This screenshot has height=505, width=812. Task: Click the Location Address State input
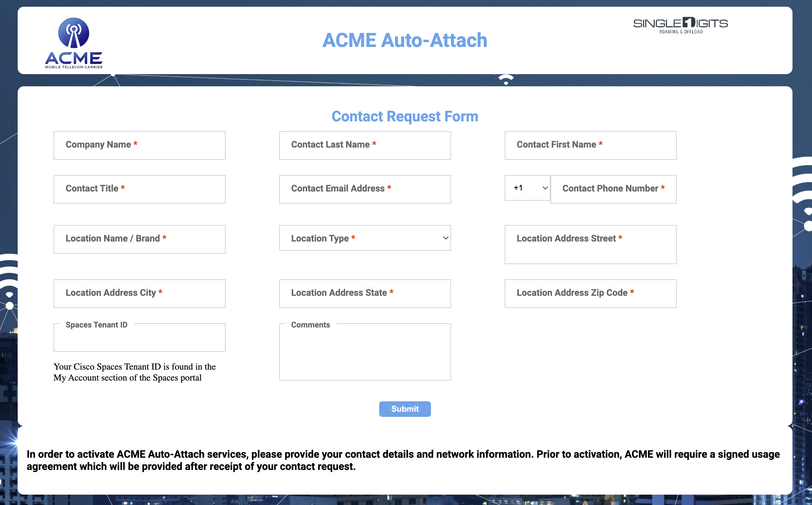[365, 294]
